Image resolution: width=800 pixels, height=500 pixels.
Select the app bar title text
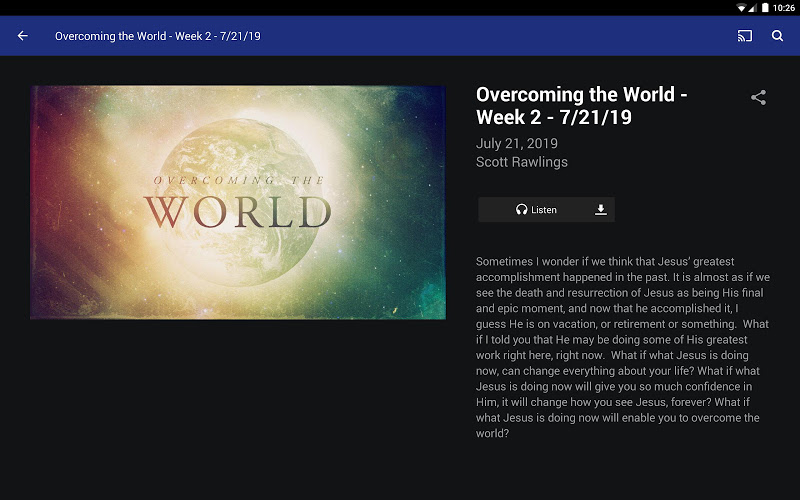(158, 36)
